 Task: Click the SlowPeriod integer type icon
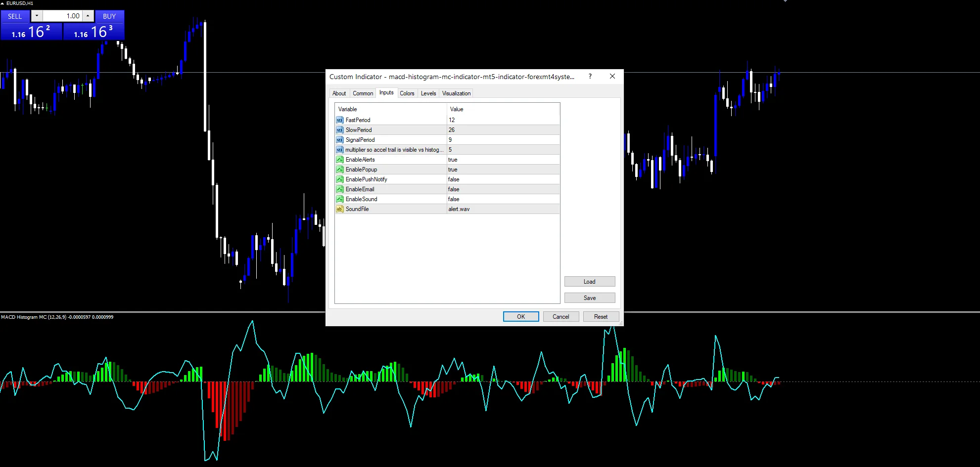[339, 130]
